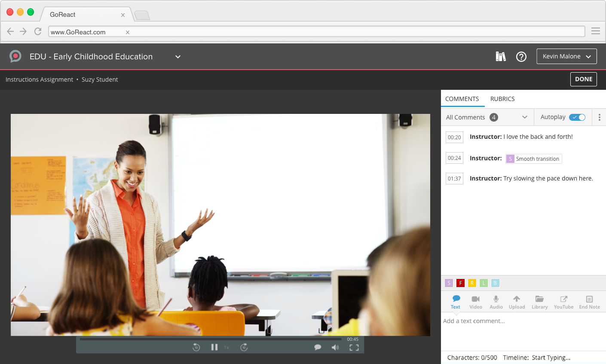This screenshot has width=606, height=364.
Task: Open the comments more options menu
Action: [599, 117]
